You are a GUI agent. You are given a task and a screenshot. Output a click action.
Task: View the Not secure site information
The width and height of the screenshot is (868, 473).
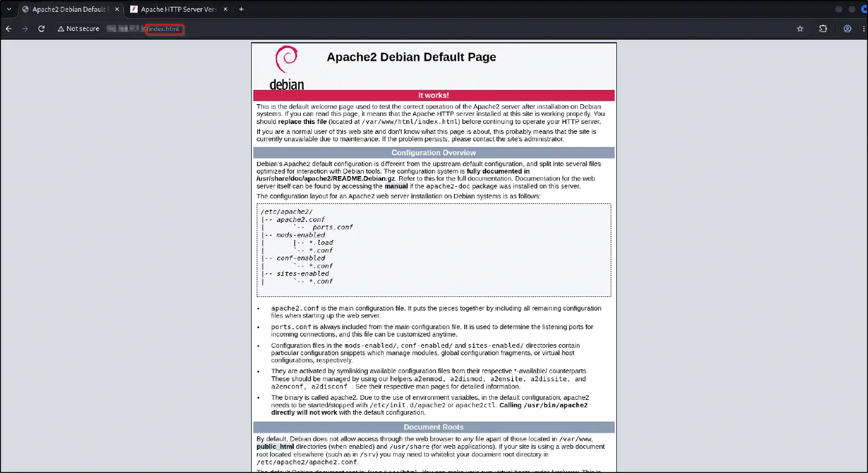78,29
